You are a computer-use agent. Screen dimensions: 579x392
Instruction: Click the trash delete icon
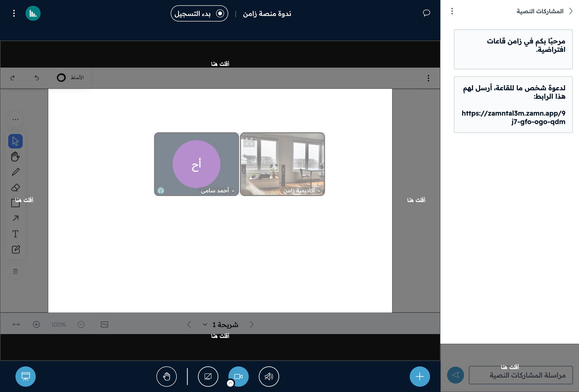click(15, 271)
